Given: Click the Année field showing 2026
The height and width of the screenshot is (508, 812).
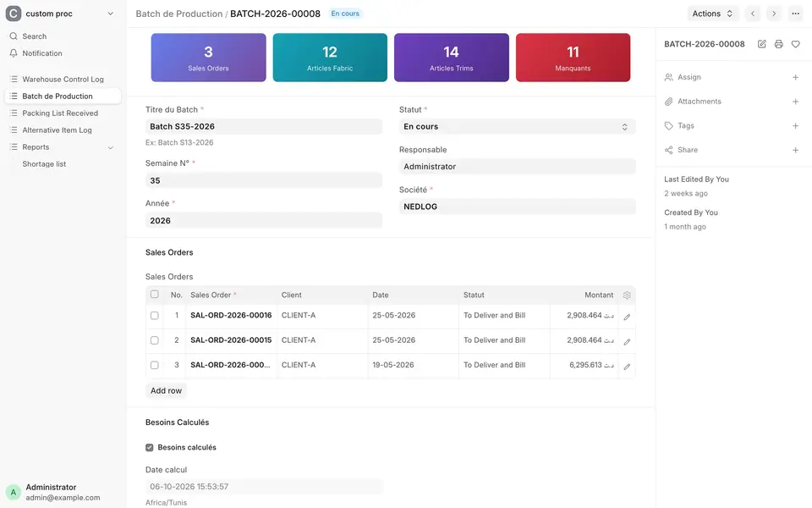Looking at the screenshot, I should click(264, 220).
